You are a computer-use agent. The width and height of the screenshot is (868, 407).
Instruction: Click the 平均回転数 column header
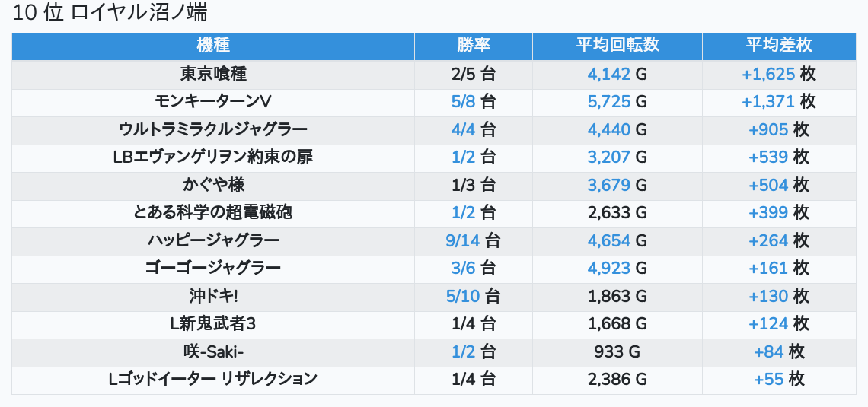(617, 46)
